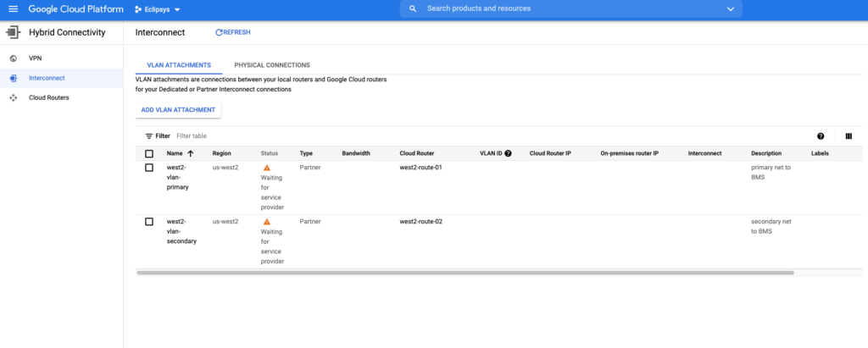868x348 pixels.
Task: Open the hamburger navigation menu
Action: (x=13, y=8)
